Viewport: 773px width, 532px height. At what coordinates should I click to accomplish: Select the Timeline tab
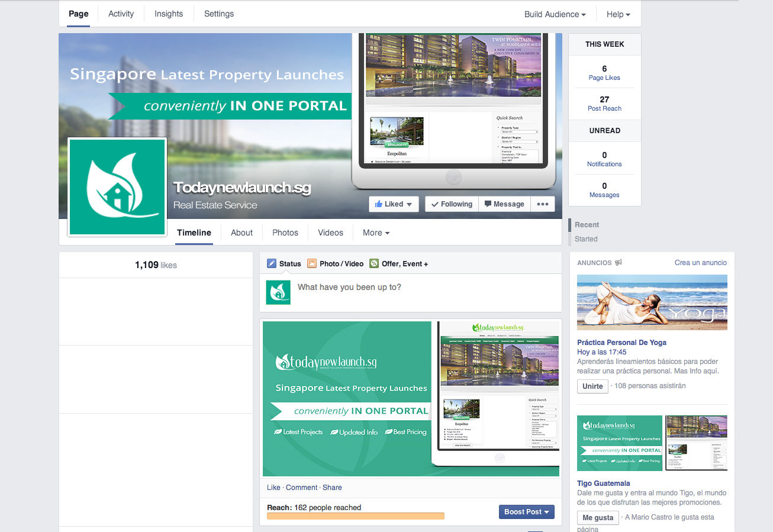(194, 233)
